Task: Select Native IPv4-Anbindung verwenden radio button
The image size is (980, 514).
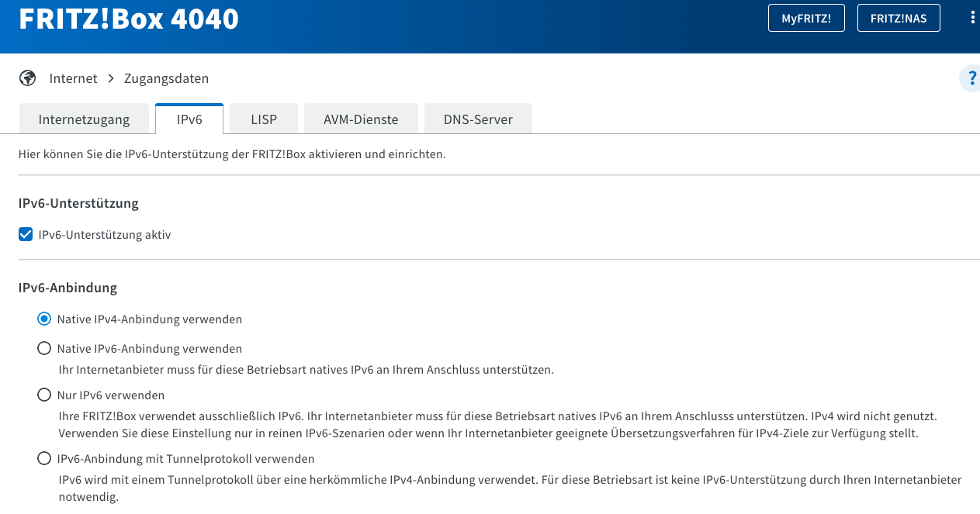Action: [44, 319]
